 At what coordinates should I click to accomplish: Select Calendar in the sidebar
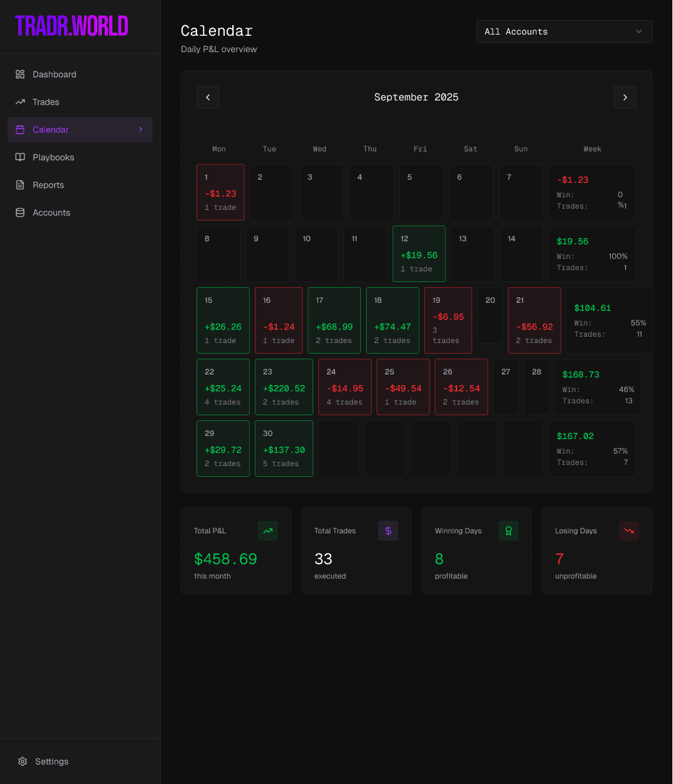[51, 129]
